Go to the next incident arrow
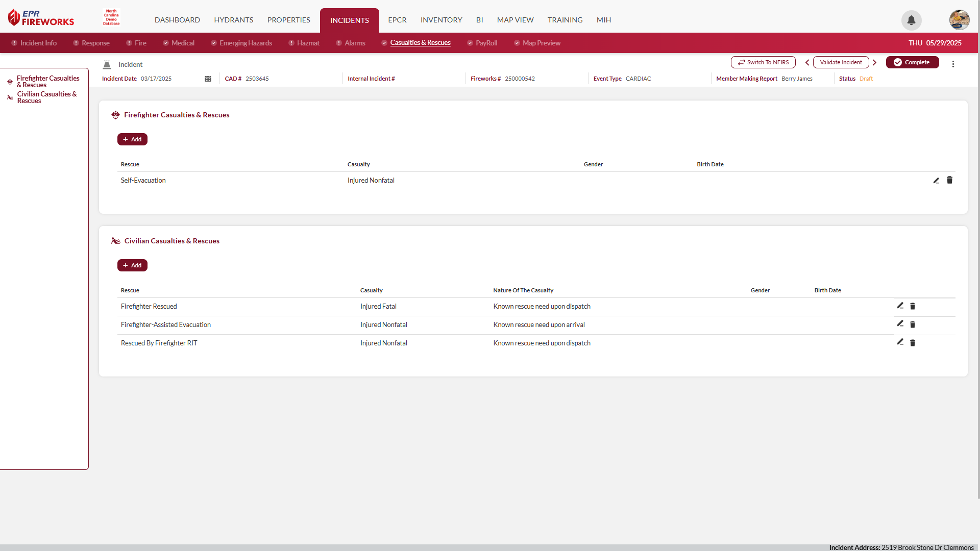 point(875,62)
